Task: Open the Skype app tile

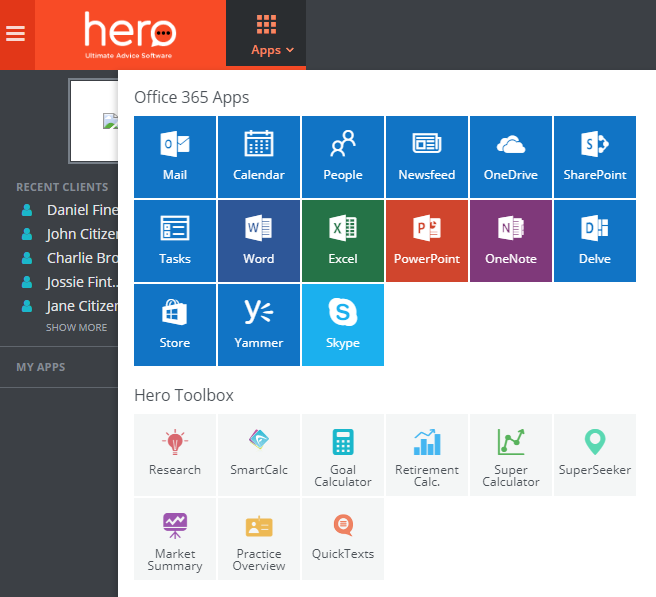Action: (x=343, y=325)
